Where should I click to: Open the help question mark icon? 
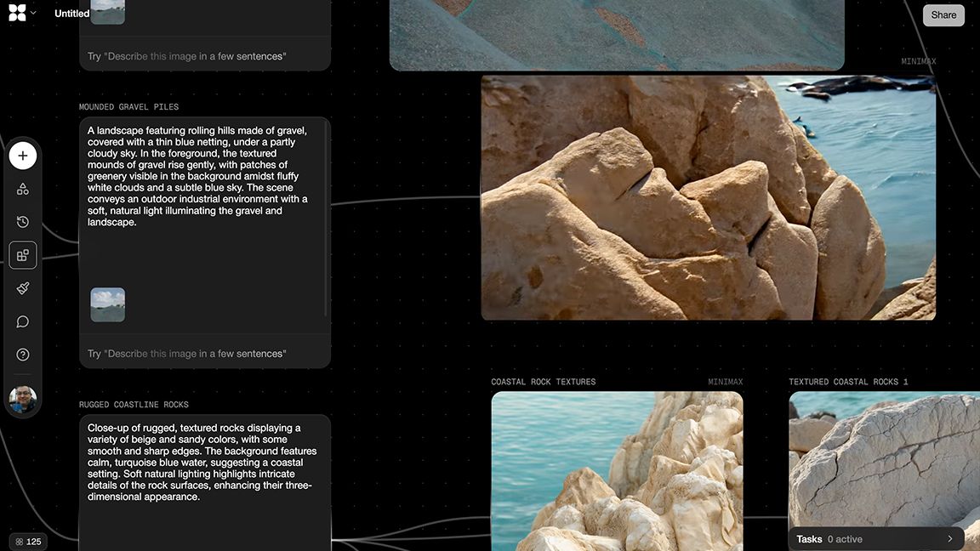pos(22,354)
